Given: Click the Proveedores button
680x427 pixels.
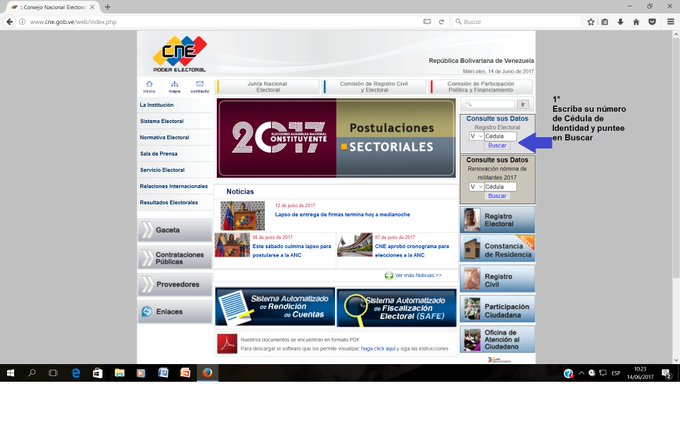Looking at the screenshot, I should coord(175,285).
